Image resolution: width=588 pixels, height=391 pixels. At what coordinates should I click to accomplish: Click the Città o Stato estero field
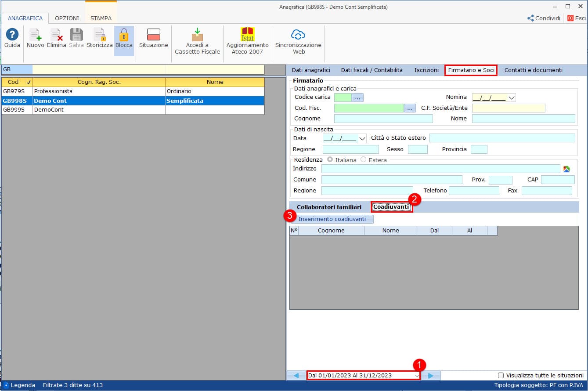coord(502,138)
